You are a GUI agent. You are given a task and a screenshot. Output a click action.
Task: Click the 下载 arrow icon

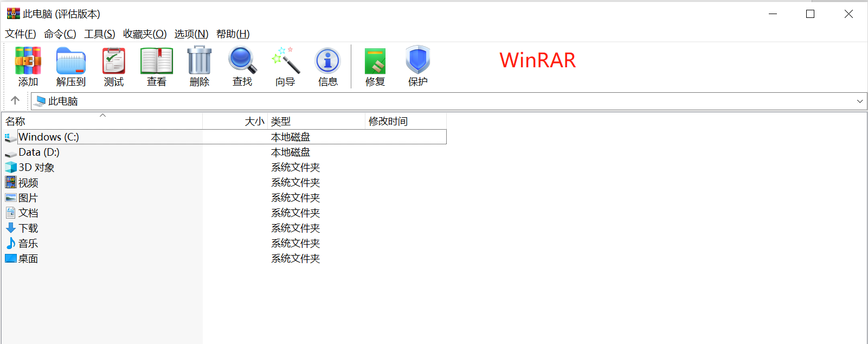tap(11, 228)
